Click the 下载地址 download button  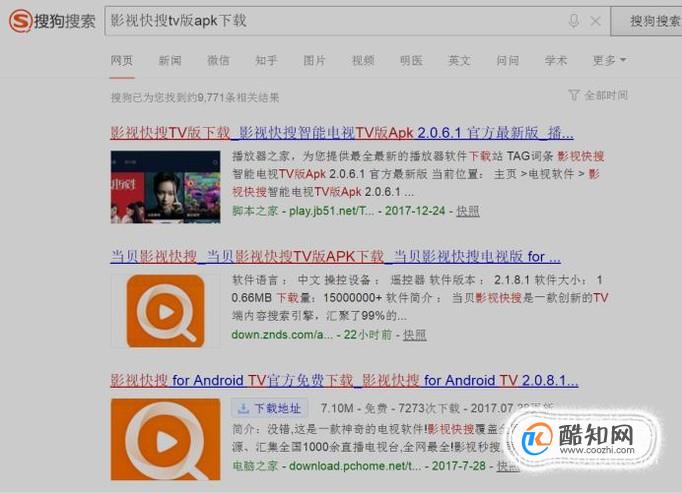[x=270, y=408]
